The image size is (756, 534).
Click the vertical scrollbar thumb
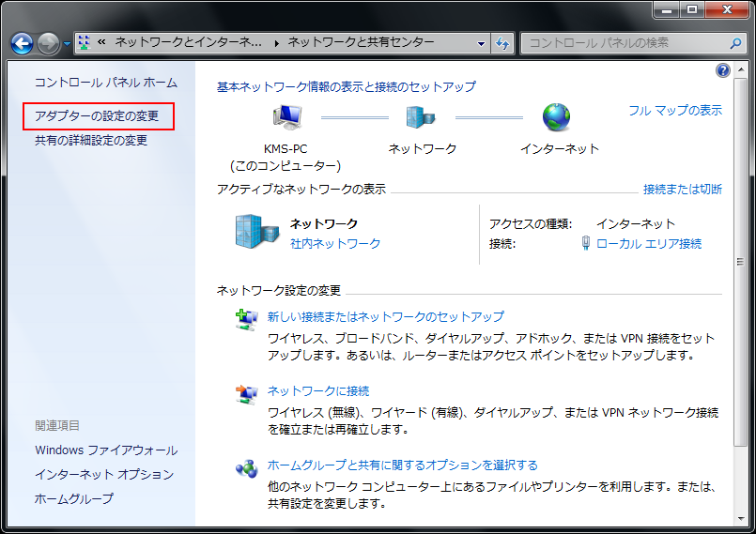point(741,263)
